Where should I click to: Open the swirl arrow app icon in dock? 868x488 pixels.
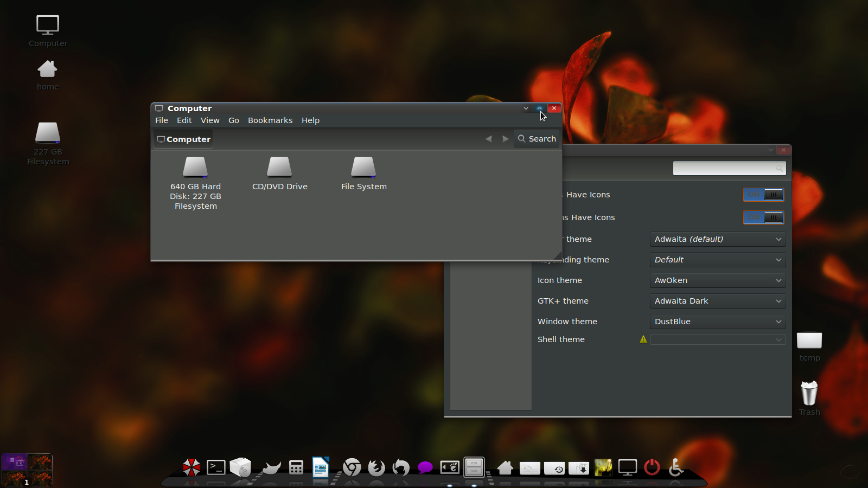point(401,467)
